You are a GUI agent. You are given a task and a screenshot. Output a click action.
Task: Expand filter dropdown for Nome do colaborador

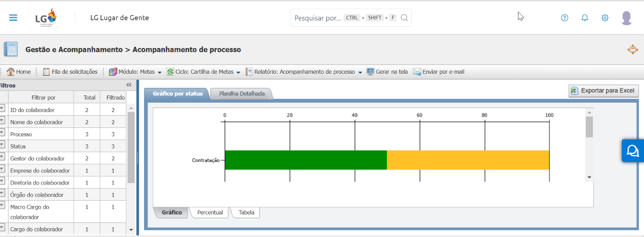tap(2, 121)
